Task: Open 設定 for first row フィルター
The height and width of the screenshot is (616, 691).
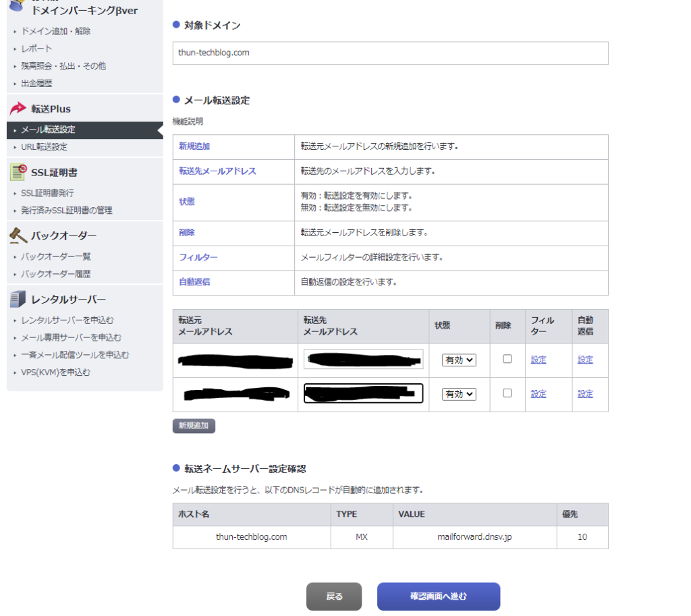Action: point(538,360)
